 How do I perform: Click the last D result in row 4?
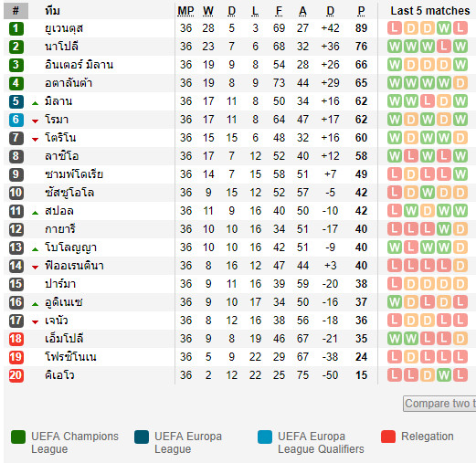tap(460, 83)
